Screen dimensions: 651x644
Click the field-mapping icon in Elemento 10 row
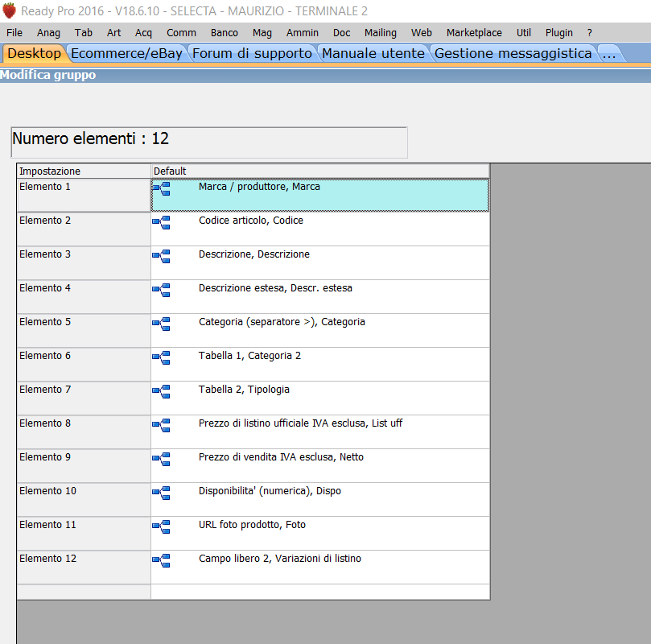pos(161,493)
